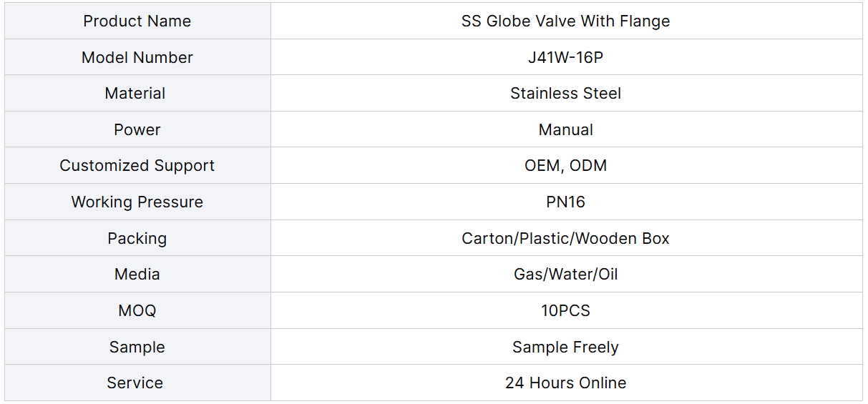Click the Sample Freely value
The height and width of the screenshot is (404, 868).
pyautogui.click(x=565, y=348)
